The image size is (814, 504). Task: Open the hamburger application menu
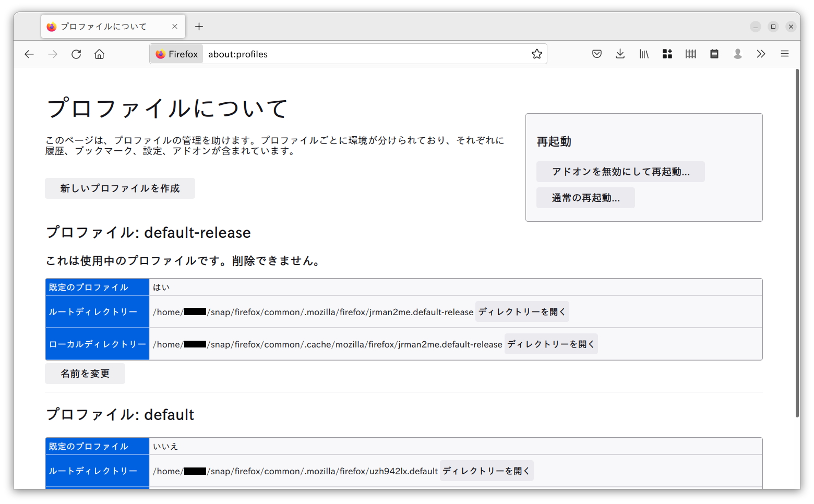pyautogui.click(x=784, y=54)
